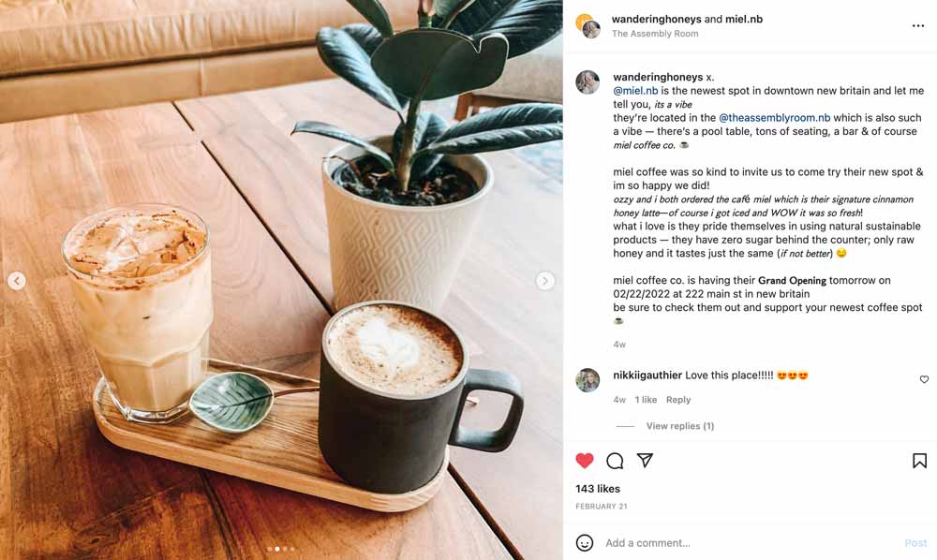Image resolution: width=937 pixels, height=560 pixels.
Task: Share post with the paper plane icon
Action: (645, 460)
